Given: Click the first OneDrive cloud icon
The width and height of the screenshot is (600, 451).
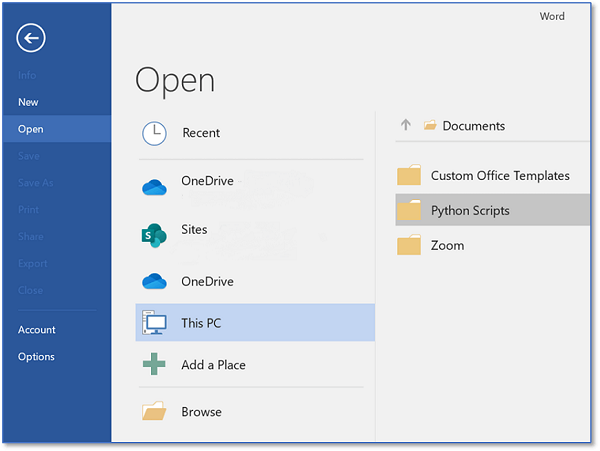Looking at the screenshot, I should (154, 187).
